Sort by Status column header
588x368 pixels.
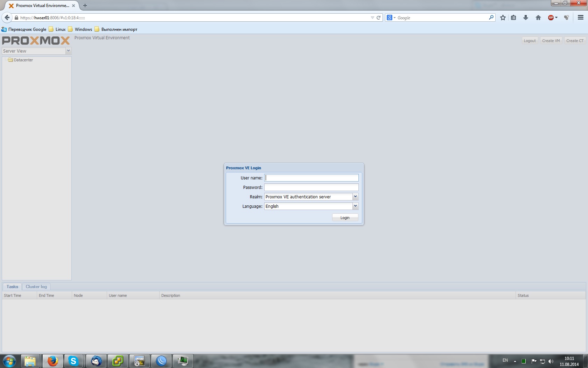click(551, 295)
